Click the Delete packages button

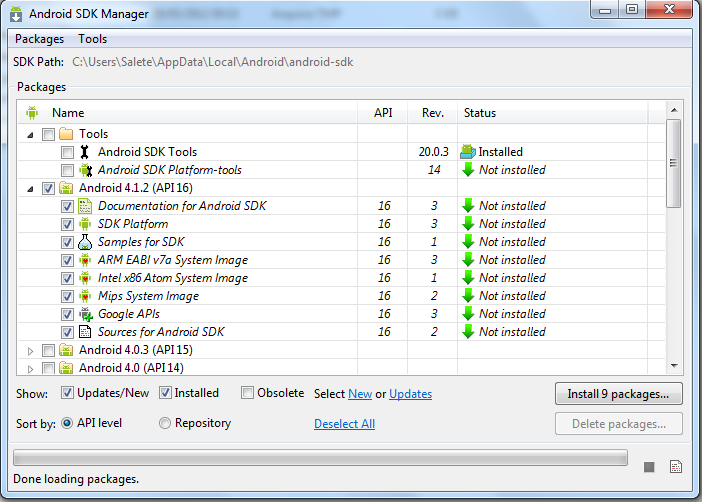click(619, 424)
